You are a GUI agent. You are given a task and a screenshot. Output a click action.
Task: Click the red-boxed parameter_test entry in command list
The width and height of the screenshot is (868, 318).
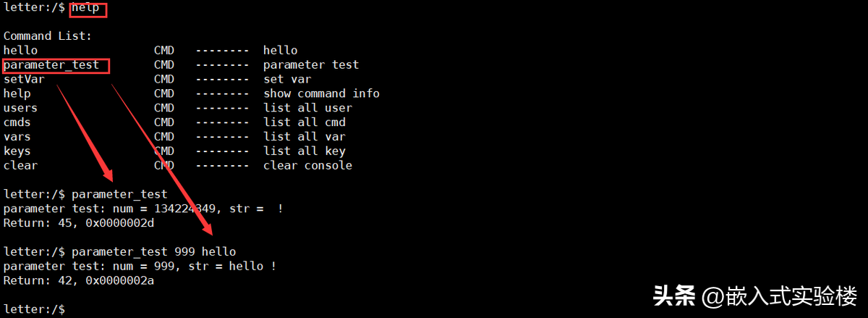coord(51,65)
